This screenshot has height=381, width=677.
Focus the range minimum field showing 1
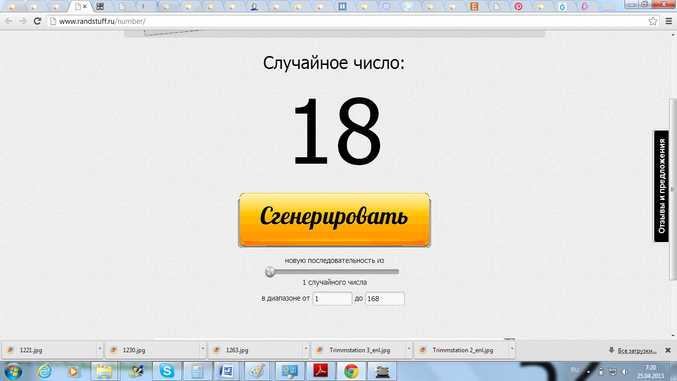tap(332, 298)
